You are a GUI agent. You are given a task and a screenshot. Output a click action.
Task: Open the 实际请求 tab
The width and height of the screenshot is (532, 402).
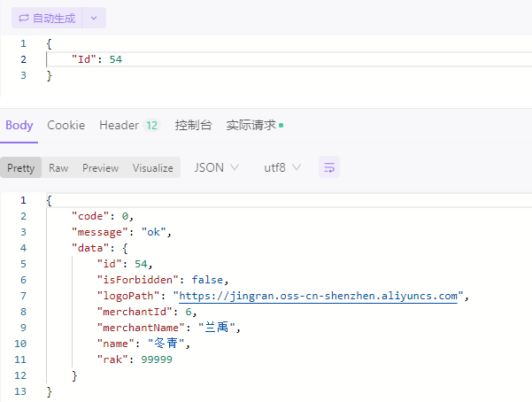[x=251, y=125]
